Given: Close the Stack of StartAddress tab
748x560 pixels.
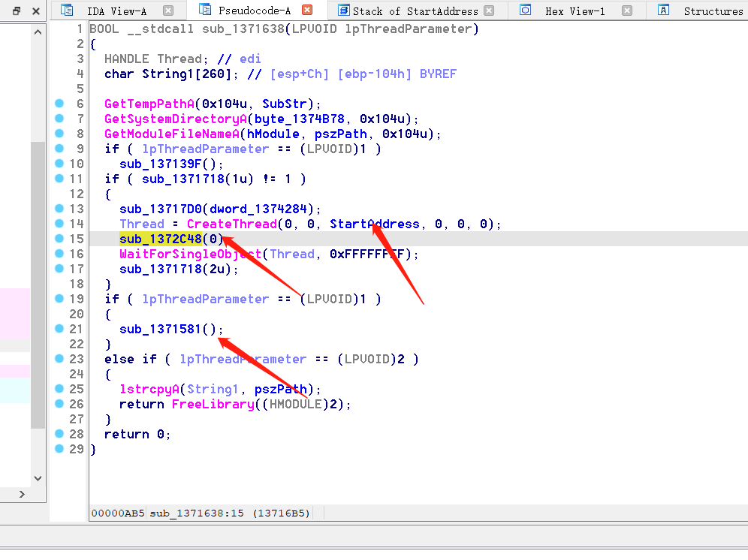Looking at the screenshot, I should coord(489,11).
